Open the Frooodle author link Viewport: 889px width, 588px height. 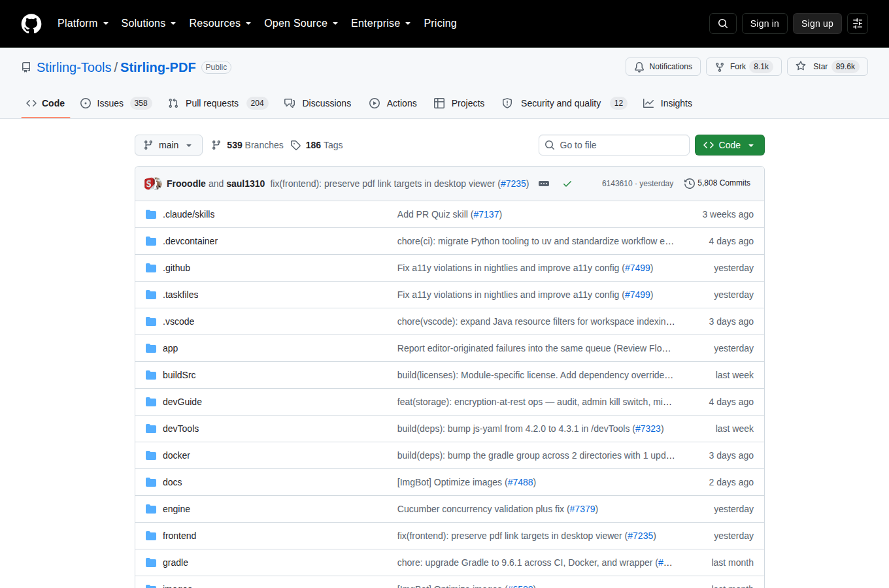coord(186,184)
